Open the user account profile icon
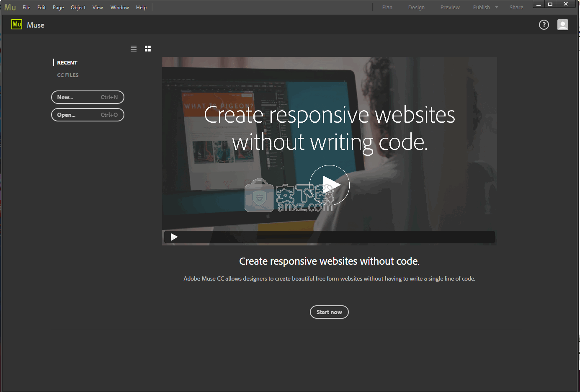 coord(563,25)
